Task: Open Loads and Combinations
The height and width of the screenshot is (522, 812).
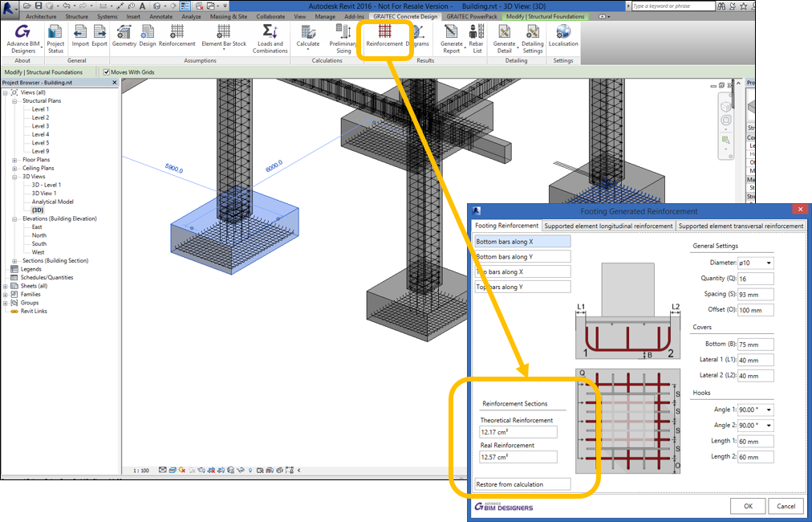Action: 270,37
